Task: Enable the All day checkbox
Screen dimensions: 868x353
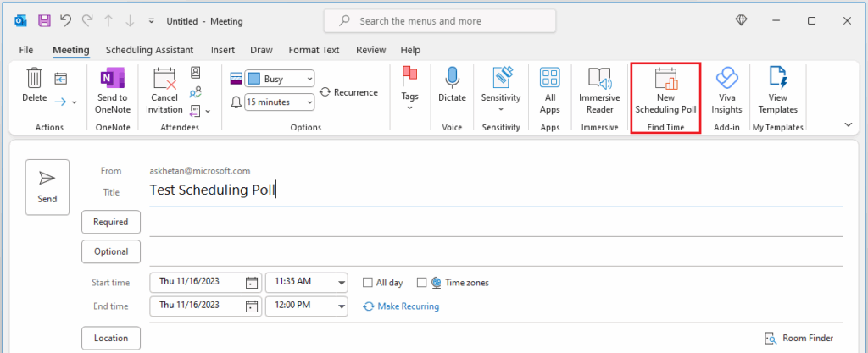Action: (x=368, y=283)
